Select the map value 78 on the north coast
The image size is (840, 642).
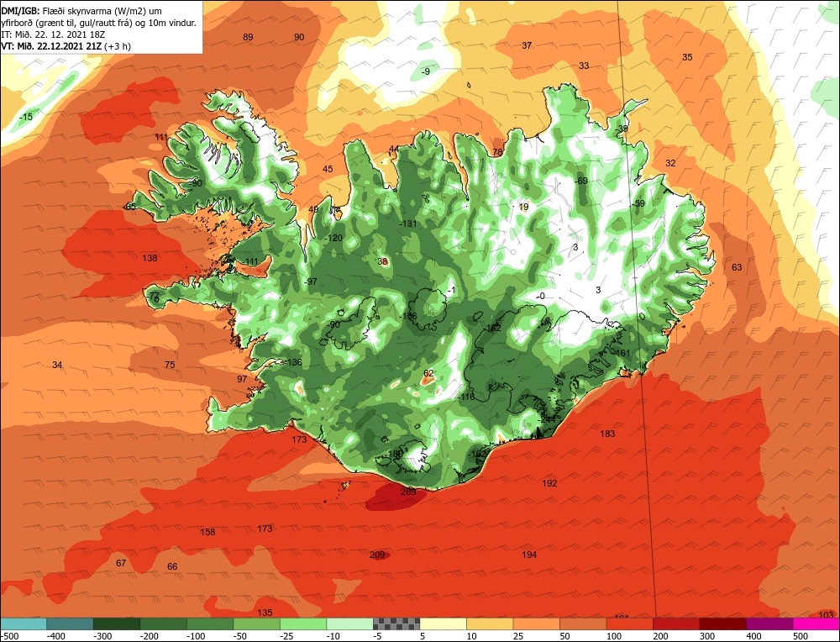click(497, 153)
